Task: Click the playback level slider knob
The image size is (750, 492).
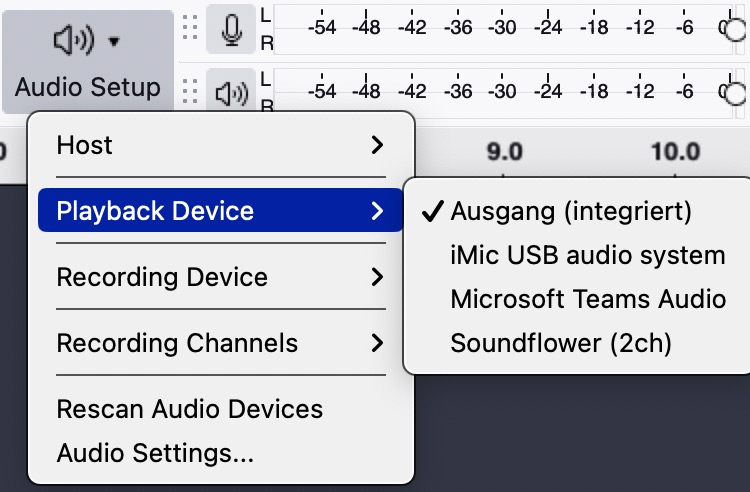Action: pyautogui.click(x=735, y=93)
